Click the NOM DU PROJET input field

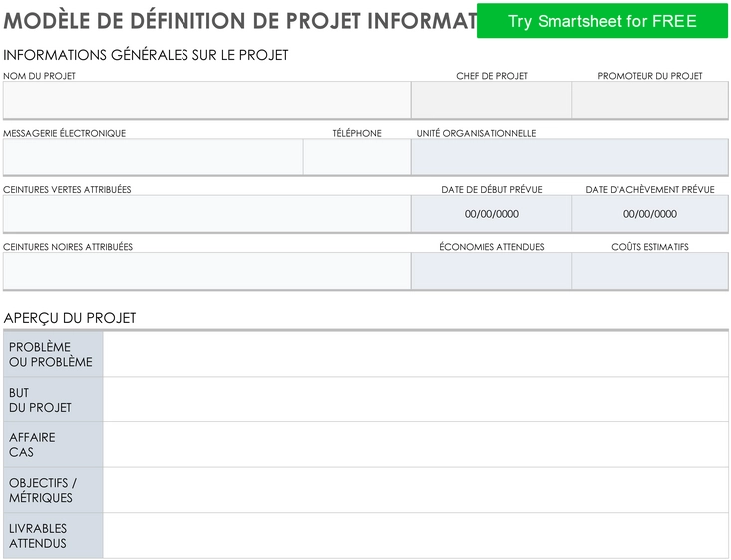point(207,100)
